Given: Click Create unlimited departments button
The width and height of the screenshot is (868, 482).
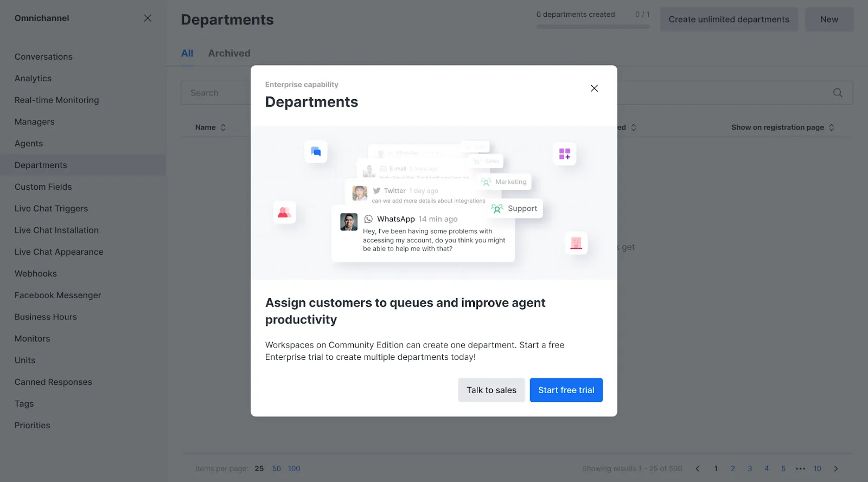Looking at the screenshot, I should (x=729, y=20).
